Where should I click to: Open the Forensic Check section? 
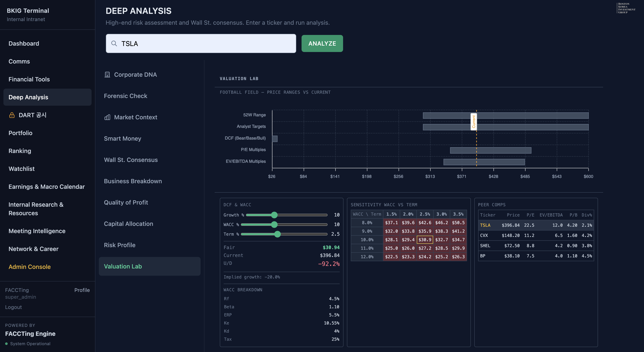[125, 96]
